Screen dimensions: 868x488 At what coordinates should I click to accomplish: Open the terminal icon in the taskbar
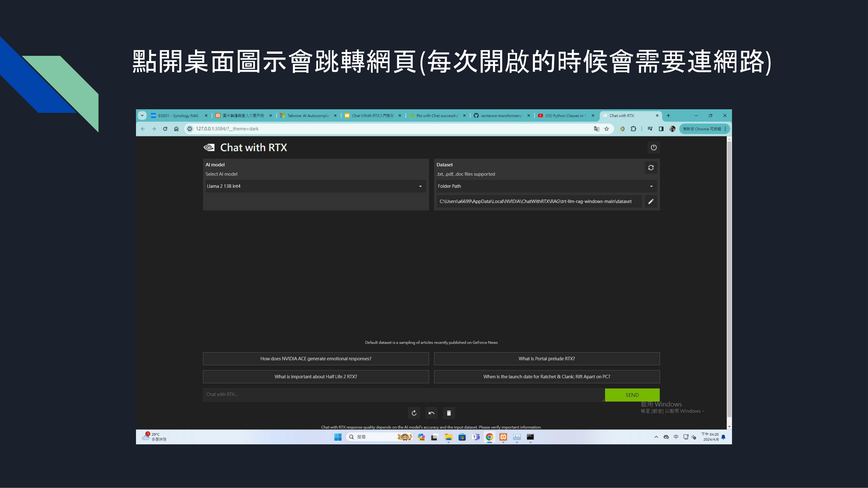pos(530,437)
